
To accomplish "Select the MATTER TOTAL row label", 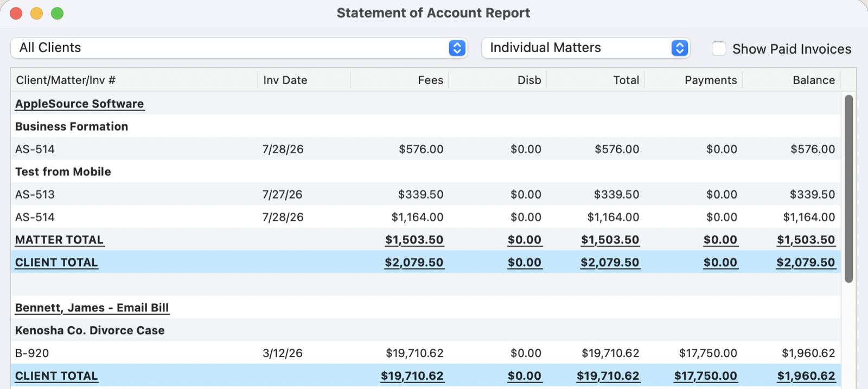I will (59, 240).
